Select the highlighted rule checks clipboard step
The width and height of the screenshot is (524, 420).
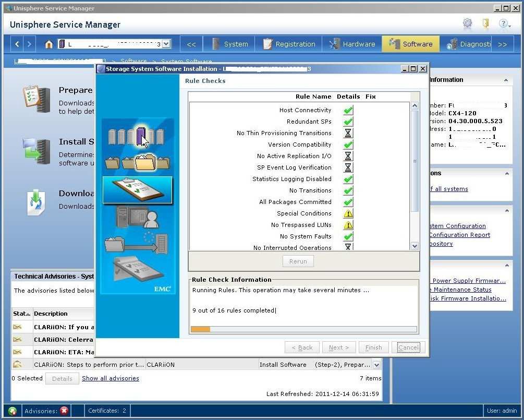(137, 190)
